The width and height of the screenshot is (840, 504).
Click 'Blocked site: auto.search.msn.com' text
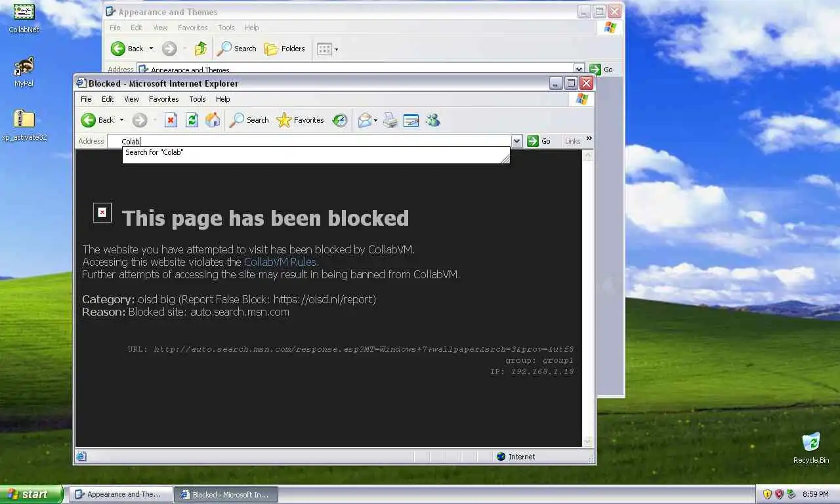[x=209, y=312]
